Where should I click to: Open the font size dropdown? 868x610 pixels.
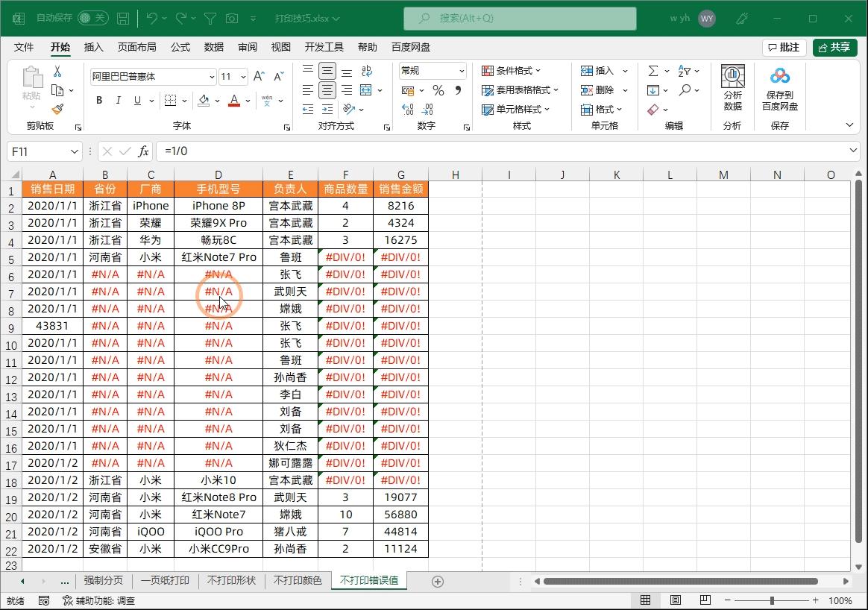[x=242, y=76]
